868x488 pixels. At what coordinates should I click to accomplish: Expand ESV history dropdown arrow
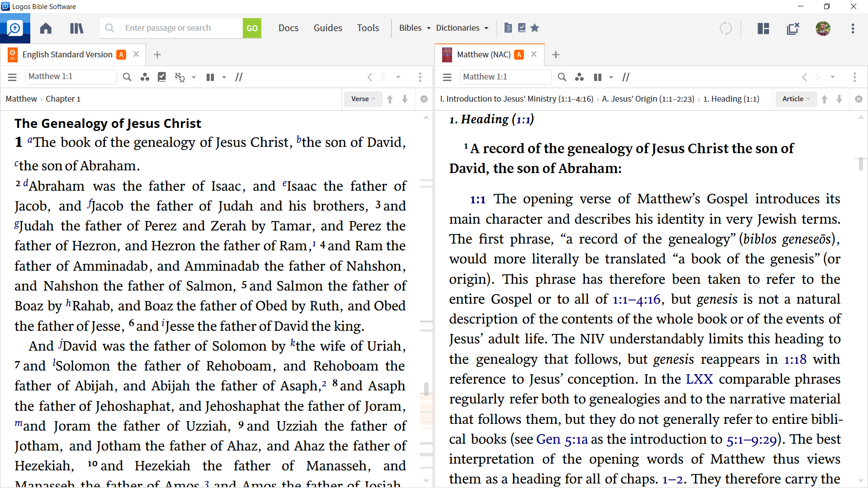(398, 77)
